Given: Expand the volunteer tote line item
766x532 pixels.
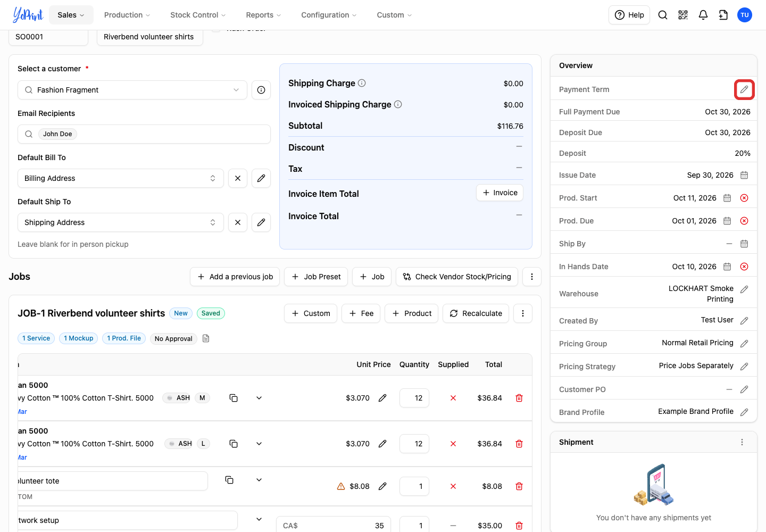Looking at the screenshot, I should pyautogui.click(x=259, y=480).
